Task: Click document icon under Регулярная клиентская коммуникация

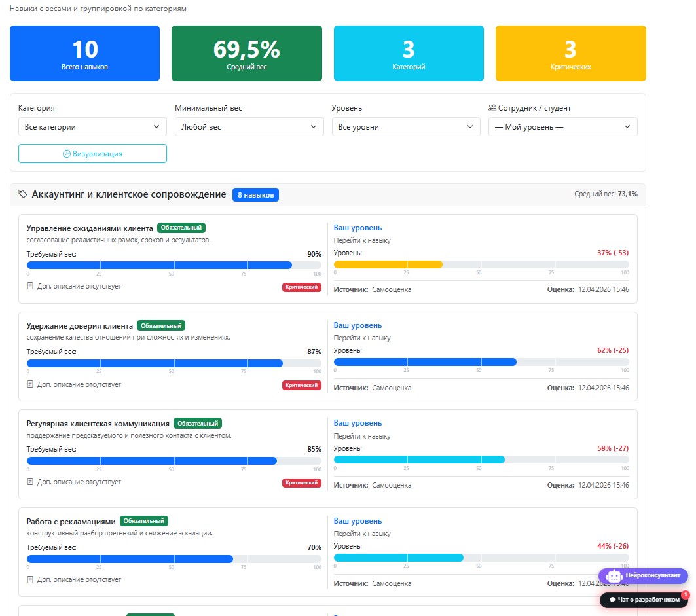Action: coord(30,482)
